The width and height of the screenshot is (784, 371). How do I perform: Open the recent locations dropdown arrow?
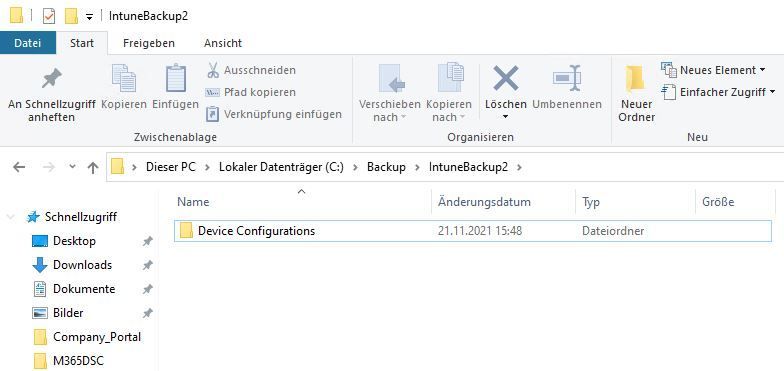pos(72,166)
